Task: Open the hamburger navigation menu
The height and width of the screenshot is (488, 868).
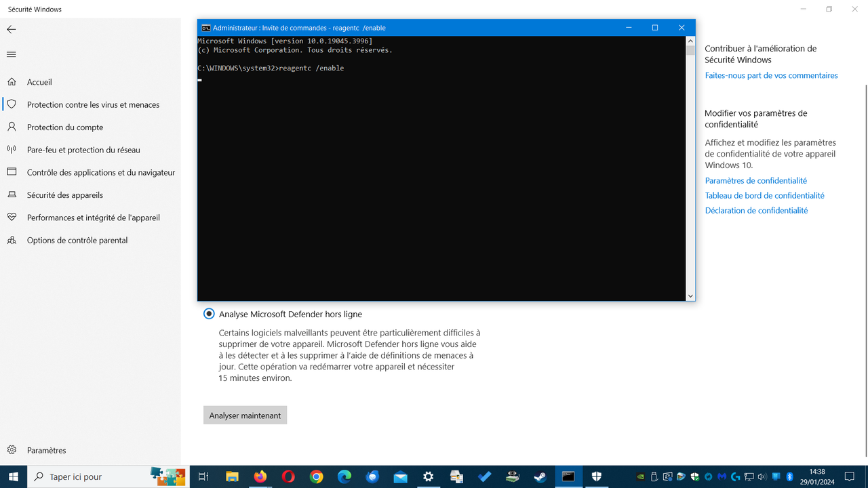Action: (12, 55)
